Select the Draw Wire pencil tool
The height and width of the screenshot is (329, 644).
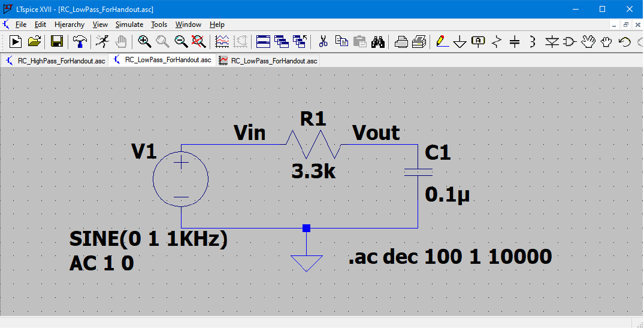point(442,41)
